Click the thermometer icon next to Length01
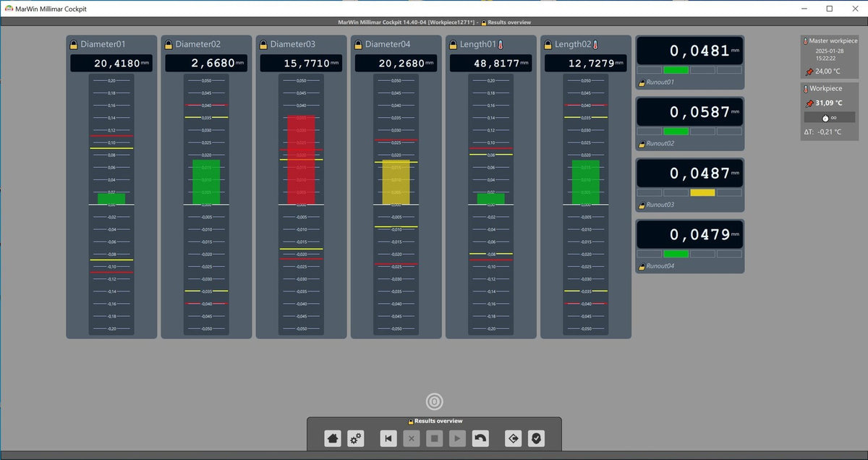Viewport: 868px width, 460px height. [500, 45]
